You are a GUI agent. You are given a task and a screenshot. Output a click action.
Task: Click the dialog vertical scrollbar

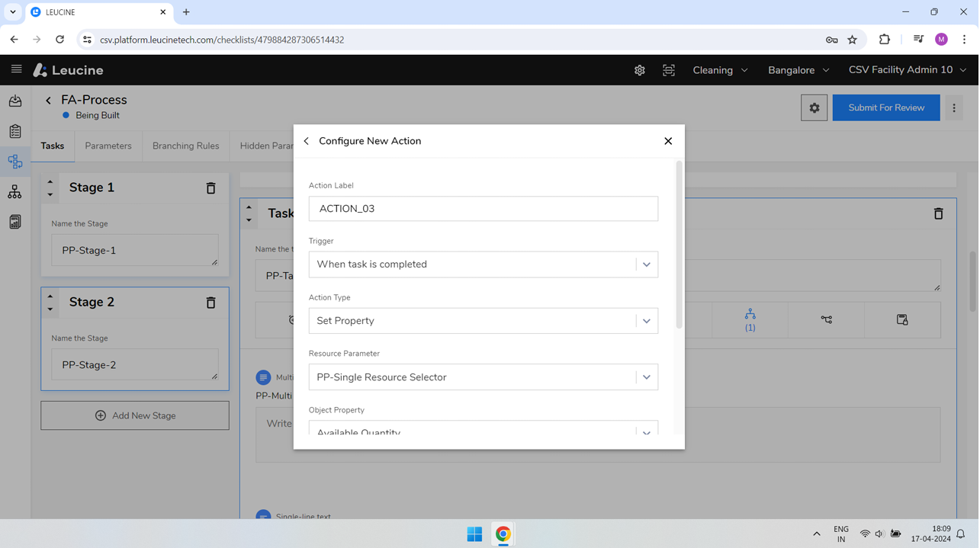click(x=679, y=244)
